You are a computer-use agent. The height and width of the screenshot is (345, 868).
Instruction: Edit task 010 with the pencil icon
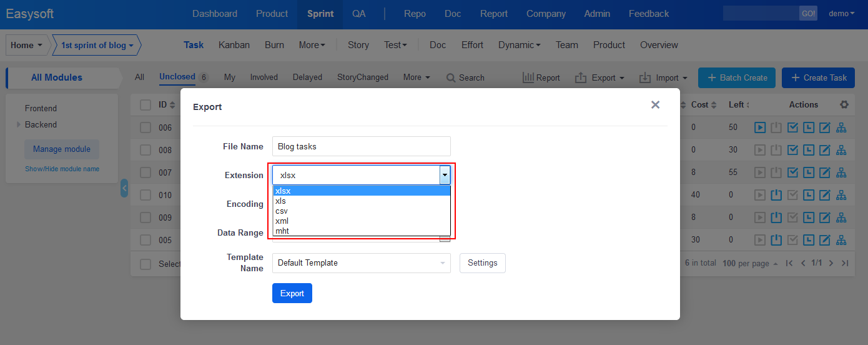pyautogui.click(x=825, y=195)
